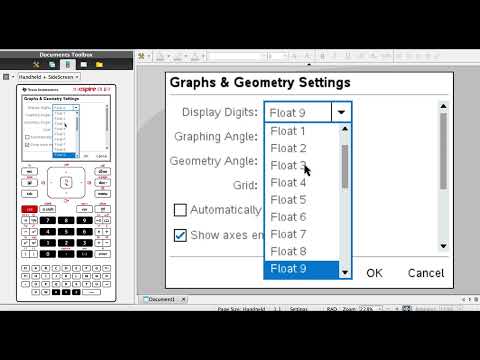Click the toolbar tools icon above the dialog
The height and width of the screenshot is (360, 480).
[x=141, y=56]
